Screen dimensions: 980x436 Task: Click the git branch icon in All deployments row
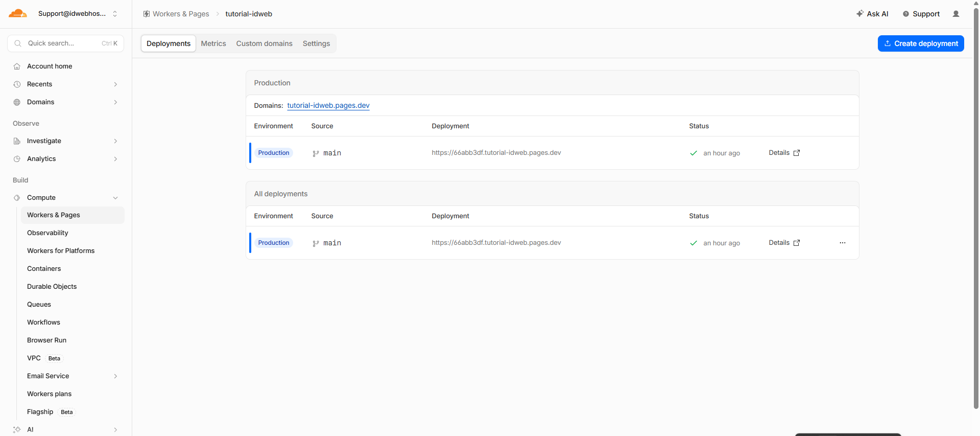pos(316,243)
